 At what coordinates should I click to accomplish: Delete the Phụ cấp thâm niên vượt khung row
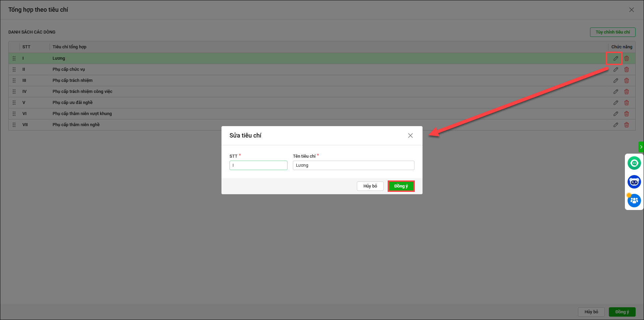pos(626,114)
